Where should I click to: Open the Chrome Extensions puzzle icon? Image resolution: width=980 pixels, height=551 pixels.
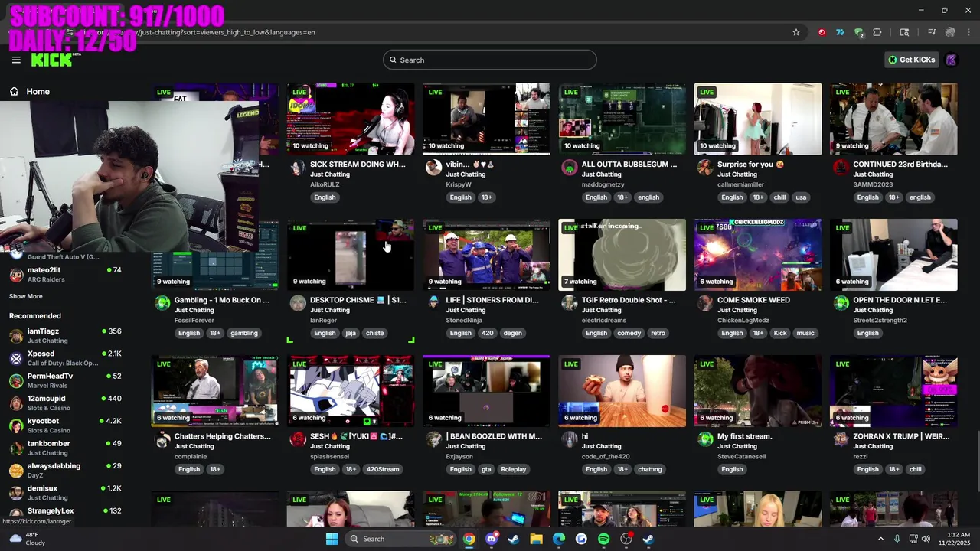coord(877,32)
